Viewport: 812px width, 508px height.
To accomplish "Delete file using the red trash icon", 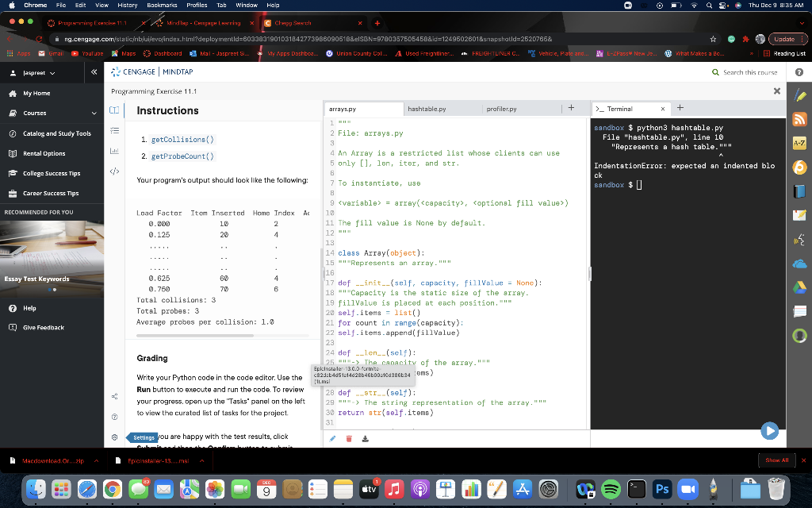I will click(347, 438).
